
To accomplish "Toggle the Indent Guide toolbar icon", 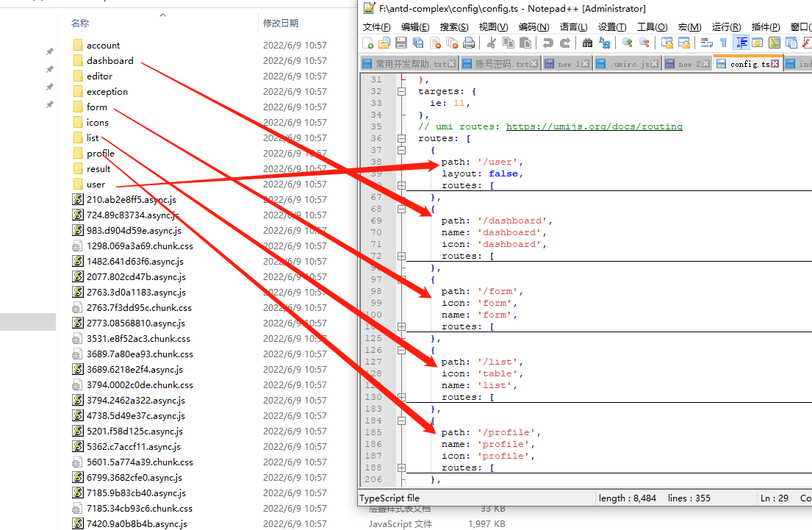I will (x=741, y=43).
